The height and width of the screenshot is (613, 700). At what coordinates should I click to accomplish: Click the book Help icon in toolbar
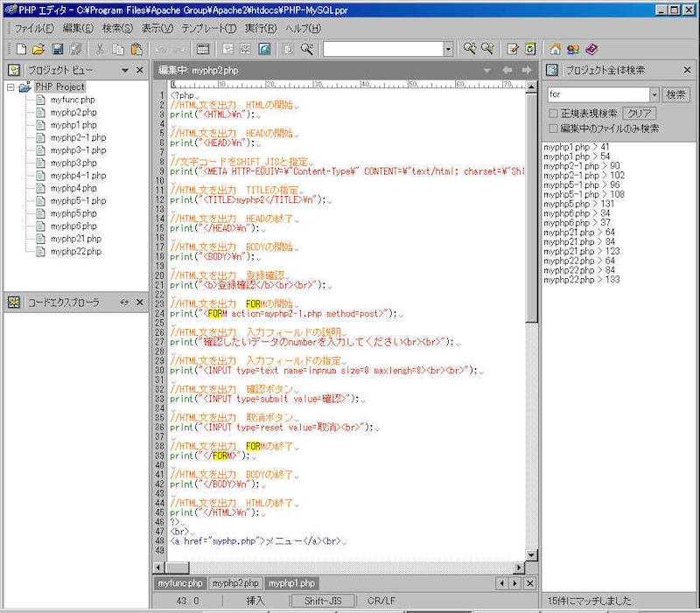tap(591, 49)
